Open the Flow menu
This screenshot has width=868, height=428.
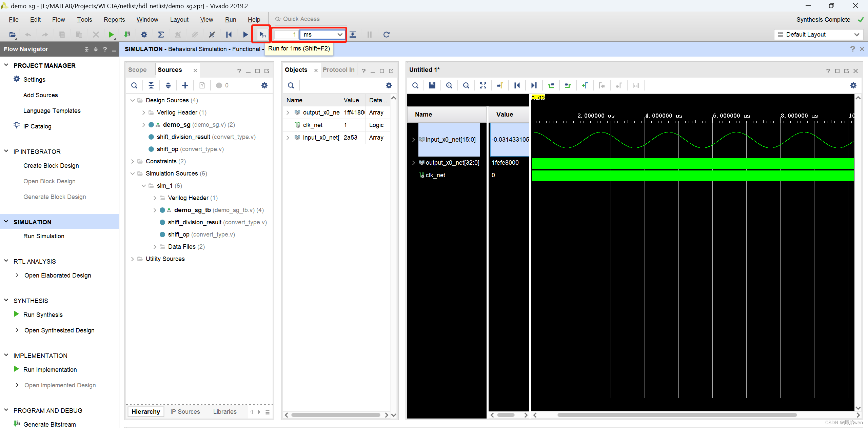(59, 19)
